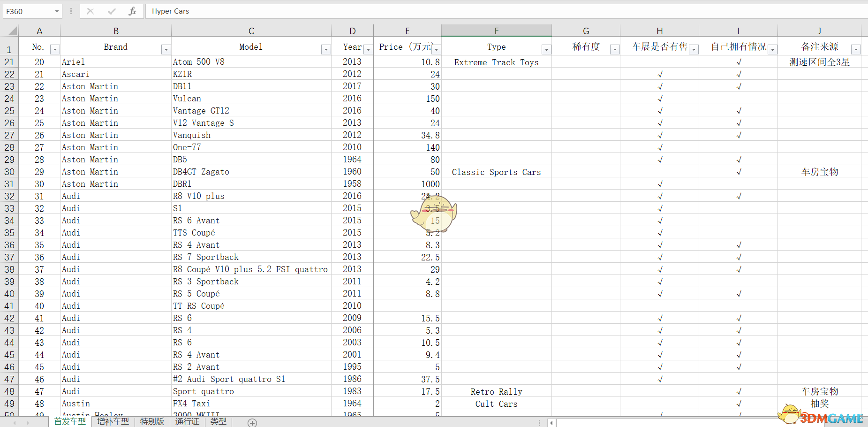Click the Cancel X icon in formula bar
The width and height of the screenshot is (868, 427).
pyautogui.click(x=90, y=11)
